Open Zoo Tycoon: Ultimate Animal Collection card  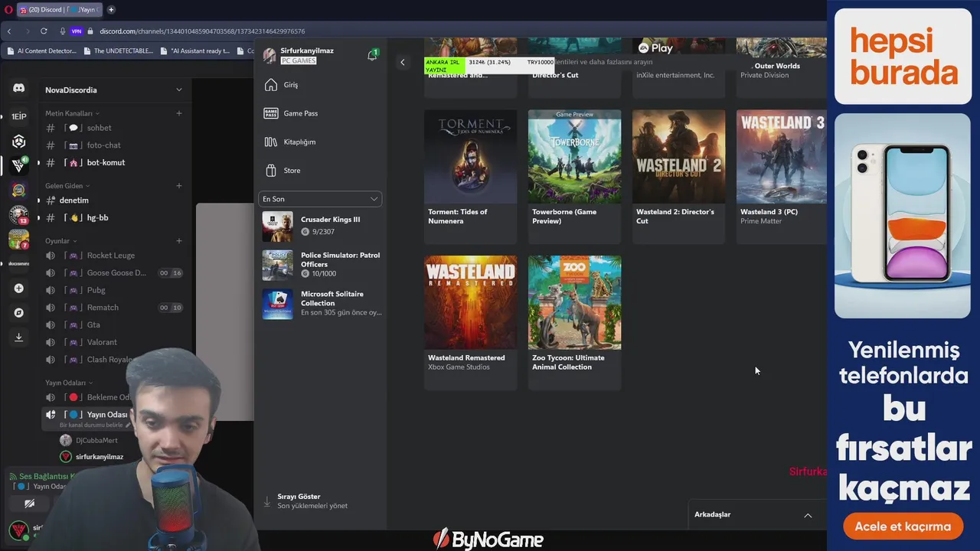coord(575,322)
